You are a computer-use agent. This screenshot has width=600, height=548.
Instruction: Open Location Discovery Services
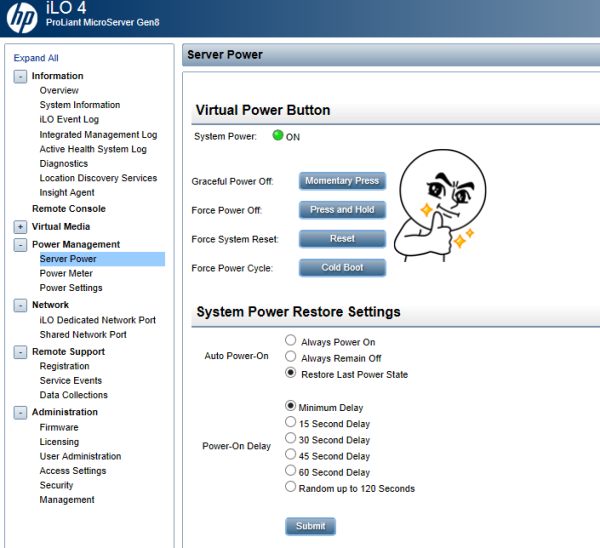98,178
